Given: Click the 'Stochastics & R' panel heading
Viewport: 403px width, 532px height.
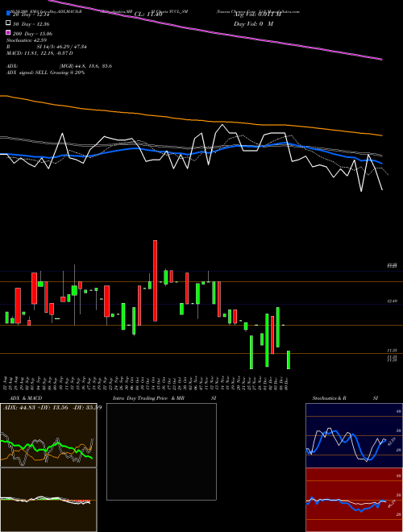Looking at the screenshot, I should 329,398.
